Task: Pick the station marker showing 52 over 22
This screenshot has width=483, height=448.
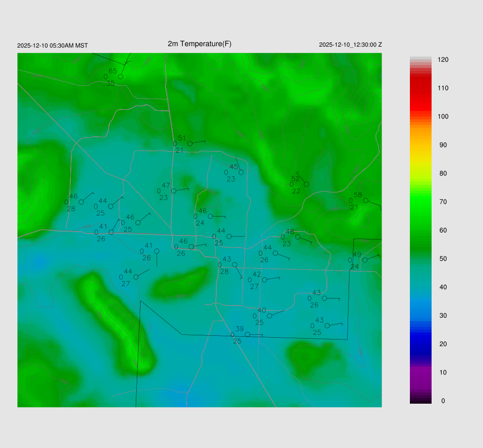Action: pyautogui.click(x=306, y=184)
